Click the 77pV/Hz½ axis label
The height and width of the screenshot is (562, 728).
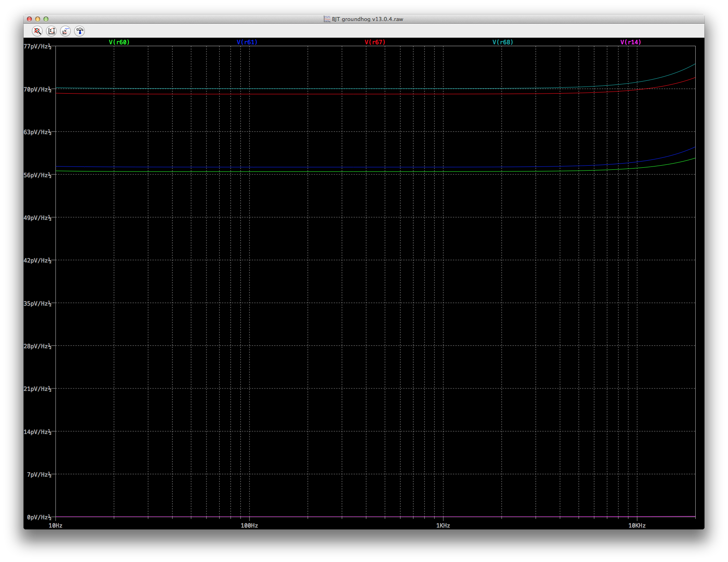tap(38, 46)
